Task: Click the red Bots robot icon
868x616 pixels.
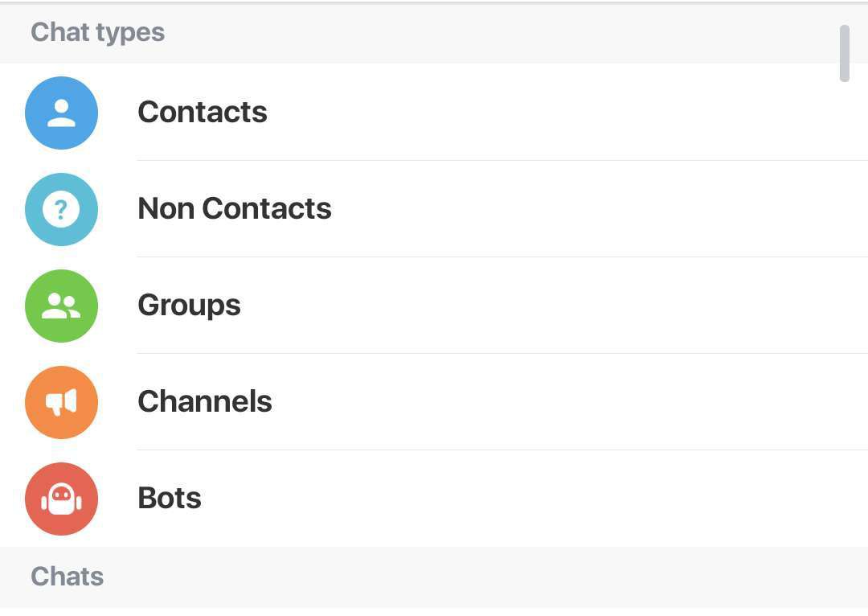Action: tap(61, 499)
